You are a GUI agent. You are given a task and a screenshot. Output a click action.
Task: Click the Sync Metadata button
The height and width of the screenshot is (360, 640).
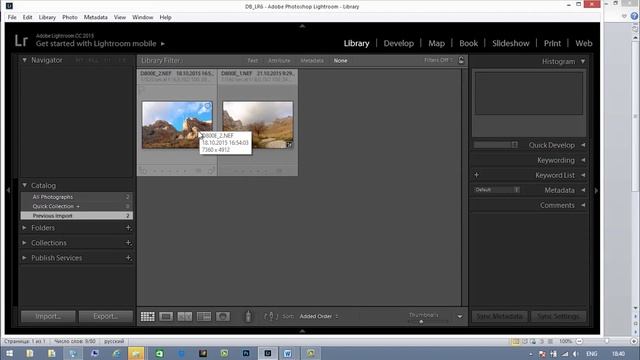pyautogui.click(x=500, y=316)
